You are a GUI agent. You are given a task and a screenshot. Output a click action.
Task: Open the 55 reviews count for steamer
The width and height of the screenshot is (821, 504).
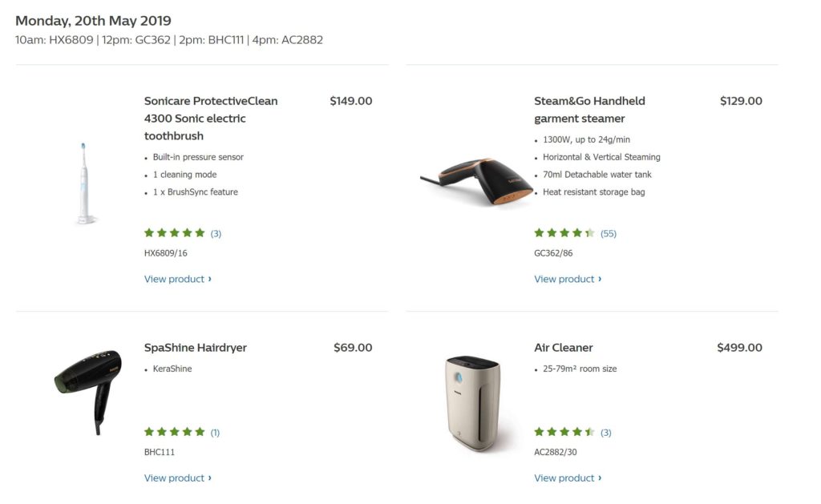pyautogui.click(x=609, y=233)
